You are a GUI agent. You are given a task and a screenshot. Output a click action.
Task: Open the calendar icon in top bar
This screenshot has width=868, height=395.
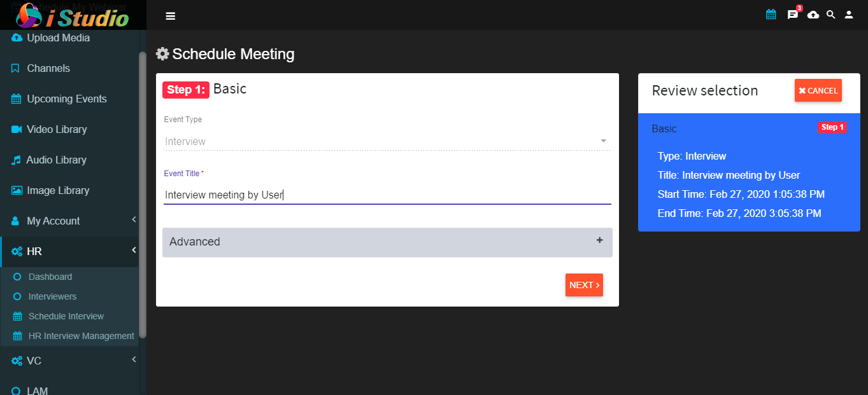point(771,14)
